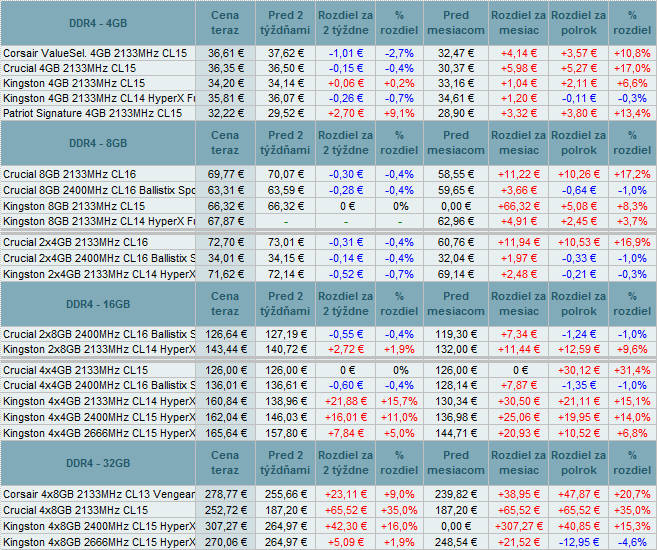This screenshot has width=657, height=550.
Task: Click the +307,27 € monthly difference cell
Action: coord(519,526)
